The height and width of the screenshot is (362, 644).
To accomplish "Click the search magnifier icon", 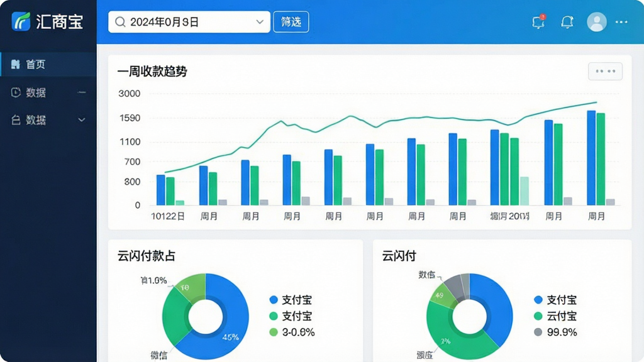I will 120,22.
